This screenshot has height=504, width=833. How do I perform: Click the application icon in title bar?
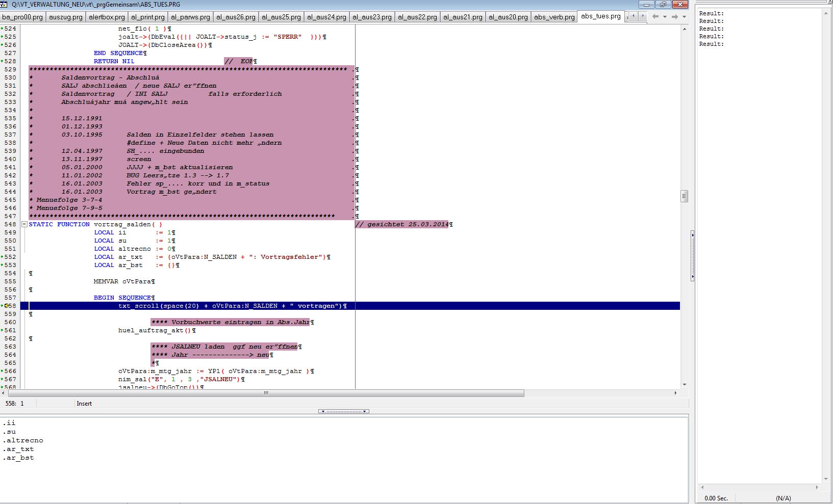tap(4, 4)
